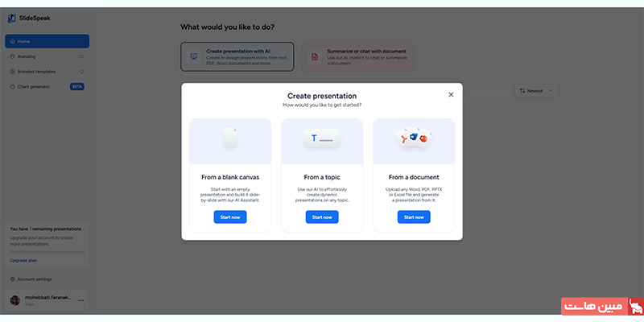Screen dimensions: 644x322
Task: Select the Summarize or chat with document card
Action: point(359,56)
